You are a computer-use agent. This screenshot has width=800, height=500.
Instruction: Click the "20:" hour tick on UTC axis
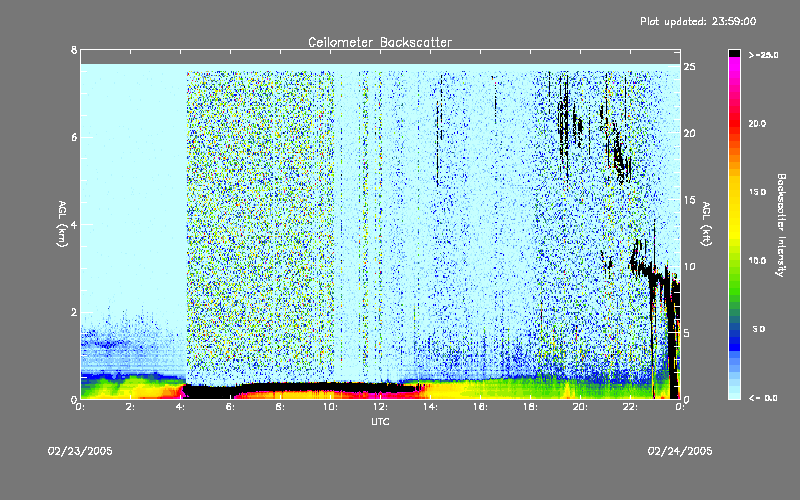[580, 407]
